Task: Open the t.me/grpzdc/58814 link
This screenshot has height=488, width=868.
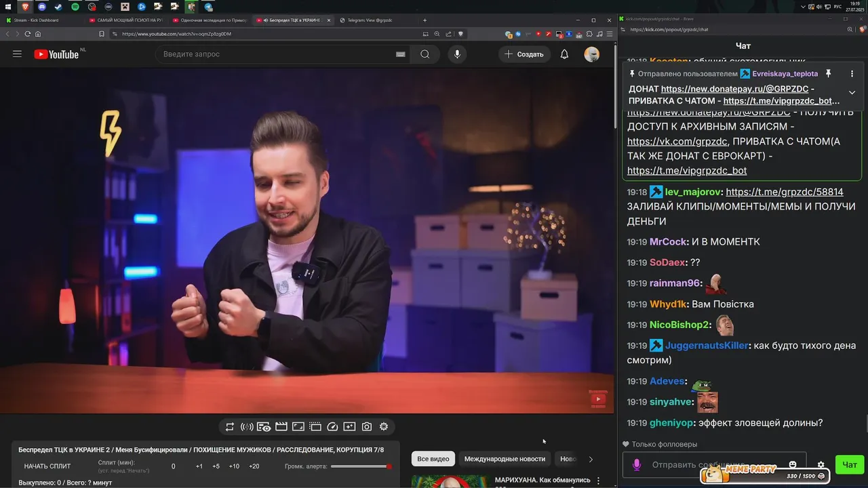Action: [x=785, y=192]
